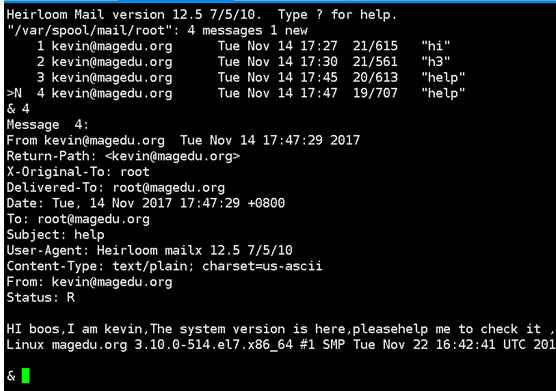The height and width of the screenshot is (391, 556).
Task: Click the Content-Type text/plain header line
Action: pos(164,266)
